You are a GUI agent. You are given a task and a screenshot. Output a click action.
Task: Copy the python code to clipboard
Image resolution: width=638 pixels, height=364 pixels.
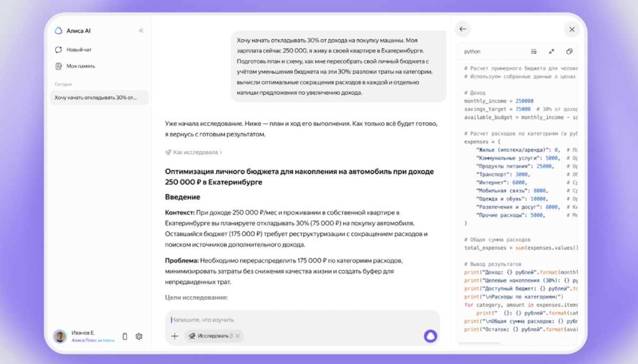tap(569, 51)
